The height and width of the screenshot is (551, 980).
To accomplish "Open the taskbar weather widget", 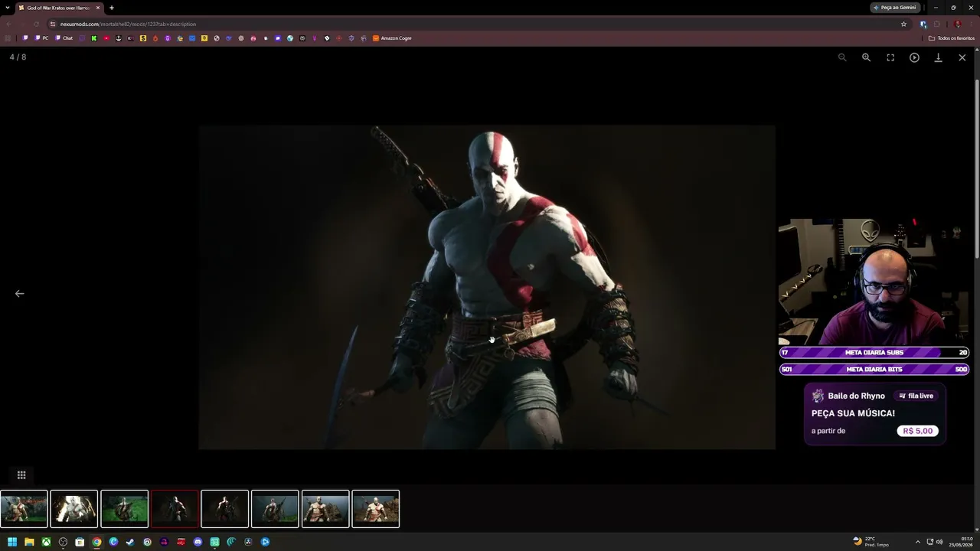I will click(871, 542).
